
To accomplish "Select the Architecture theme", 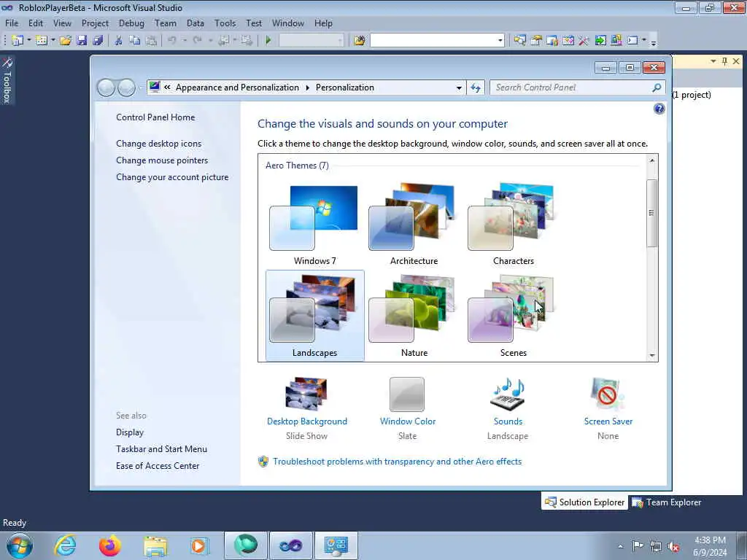I will coord(414,225).
